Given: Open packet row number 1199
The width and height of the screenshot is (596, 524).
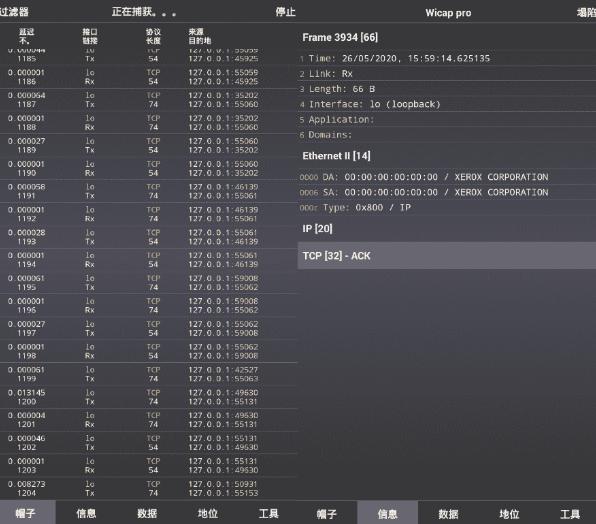Looking at the screenshot, I should (x=149, y=374).
